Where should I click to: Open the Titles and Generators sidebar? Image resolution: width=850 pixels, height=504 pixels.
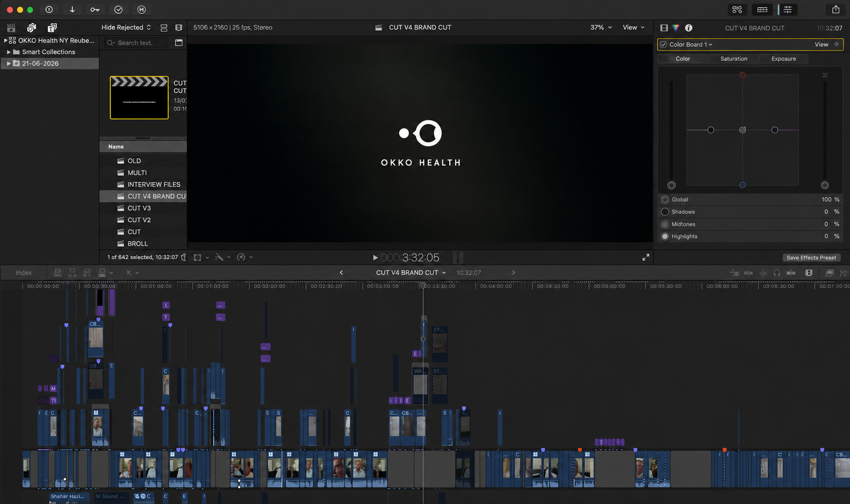click(x=52, y=28)
